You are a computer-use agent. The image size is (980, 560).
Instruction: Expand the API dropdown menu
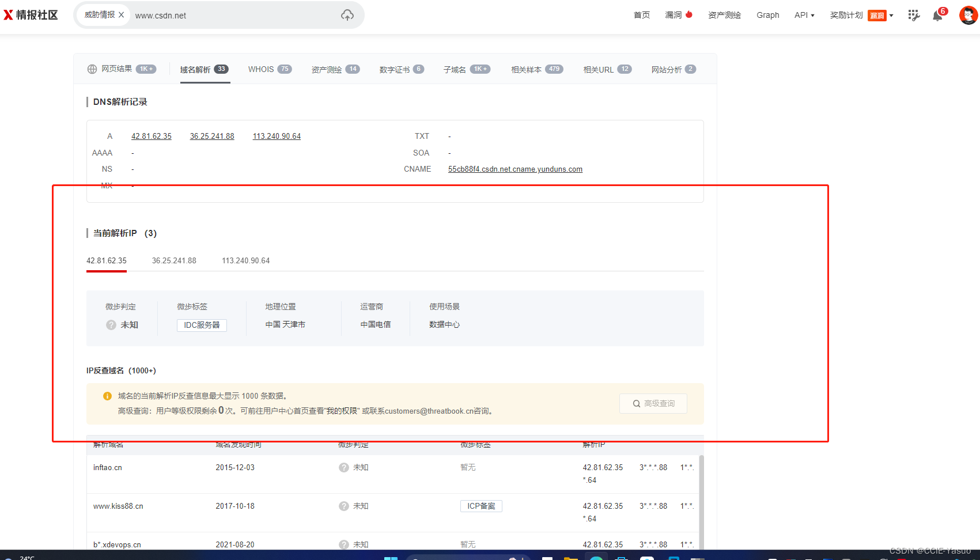click(x=804, y=15)
